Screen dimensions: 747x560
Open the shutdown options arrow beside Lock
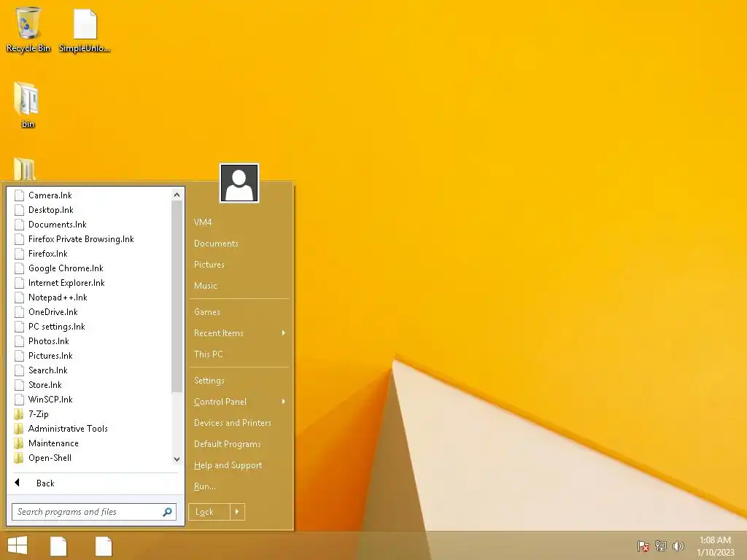point(237,512)
